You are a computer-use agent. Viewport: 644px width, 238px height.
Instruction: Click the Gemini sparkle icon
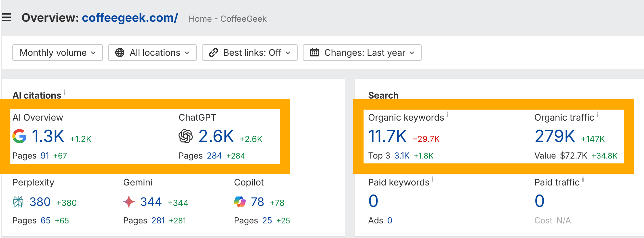pos(129,202)
